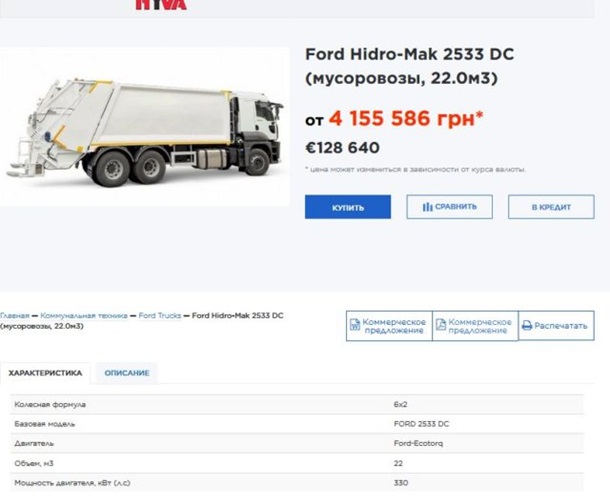Go to Главная breadcrumb link
610x504 pixels.
click(x=15, y=316)
